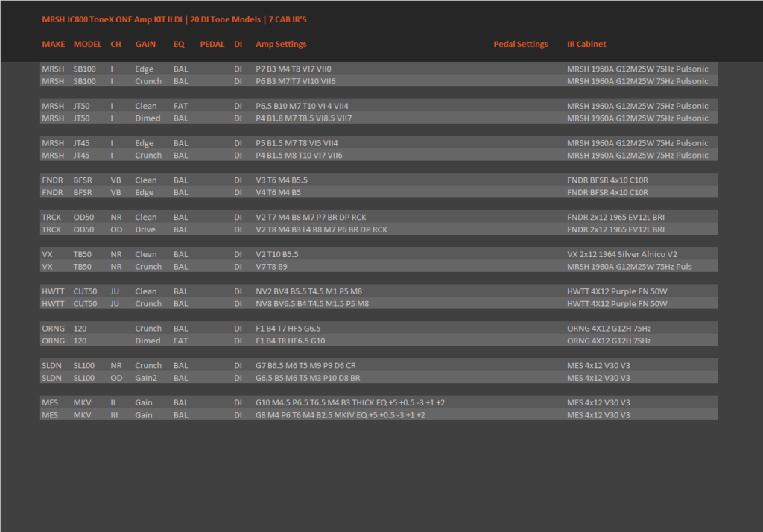Select MKV THICK EQ settings row text
Screen dimensions: 763x532
click(x=350, y=402)
